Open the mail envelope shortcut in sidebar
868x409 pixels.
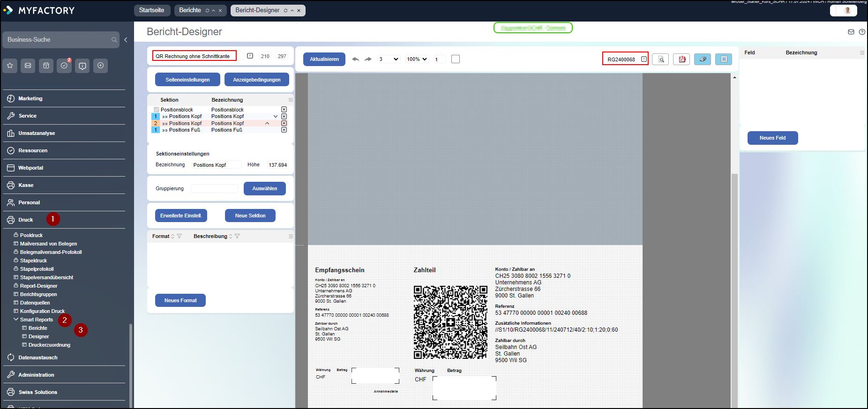(28, 66)
